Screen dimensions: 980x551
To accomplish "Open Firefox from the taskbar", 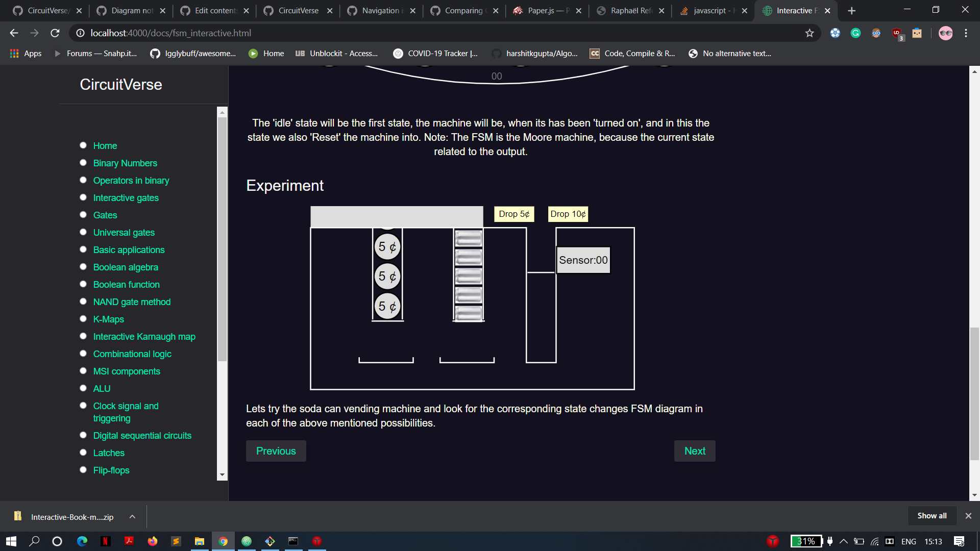I will 153,541.
